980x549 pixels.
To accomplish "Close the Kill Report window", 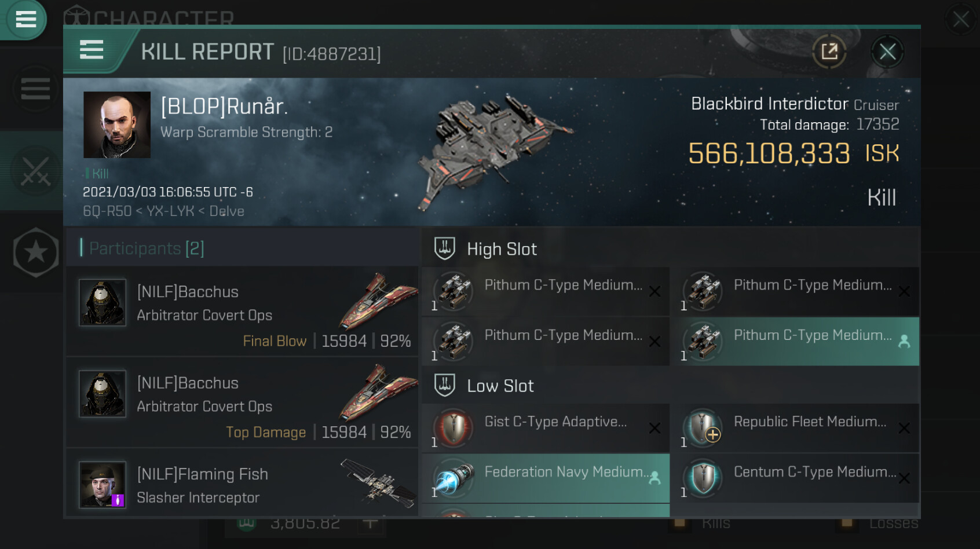I will point(887,52).
